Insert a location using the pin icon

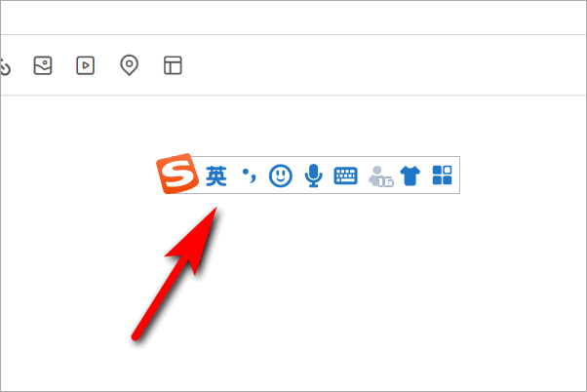pos(129,65)
